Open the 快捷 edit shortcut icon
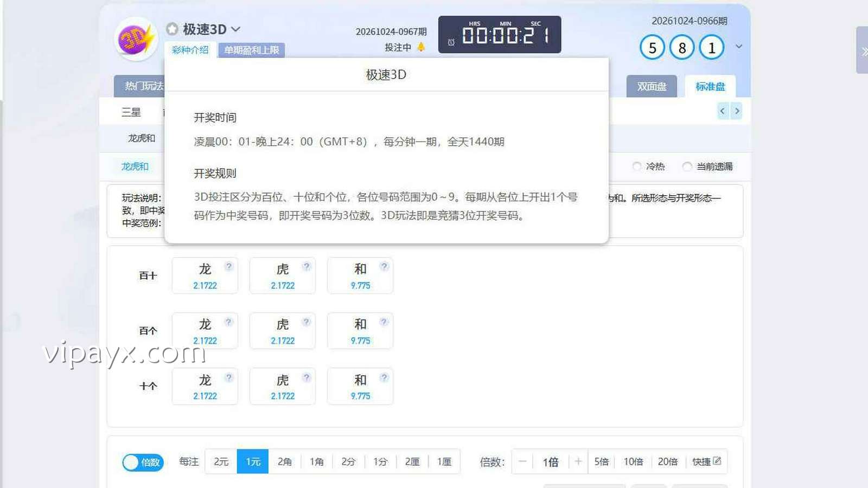Screen dimensions: 868x488 point(717,461)
